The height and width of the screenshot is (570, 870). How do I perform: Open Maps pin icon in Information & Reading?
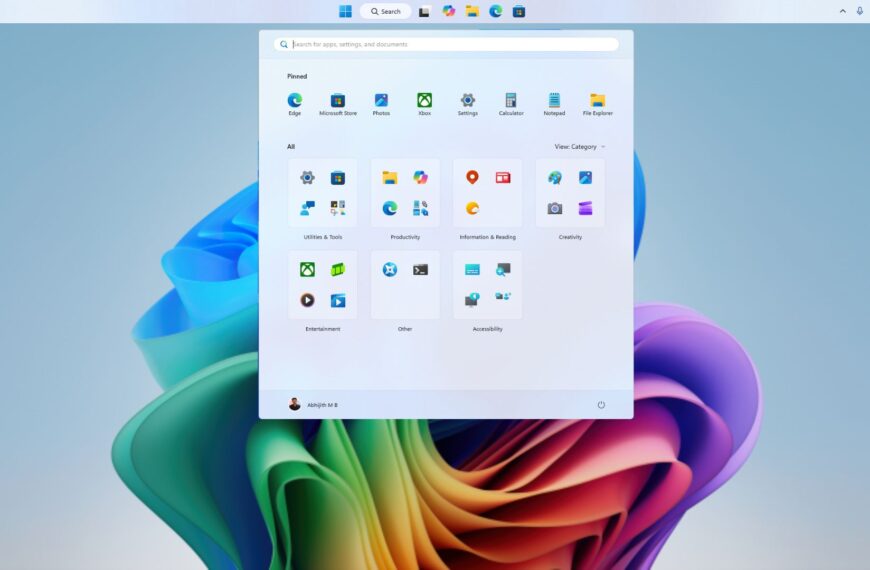point(472,178)
